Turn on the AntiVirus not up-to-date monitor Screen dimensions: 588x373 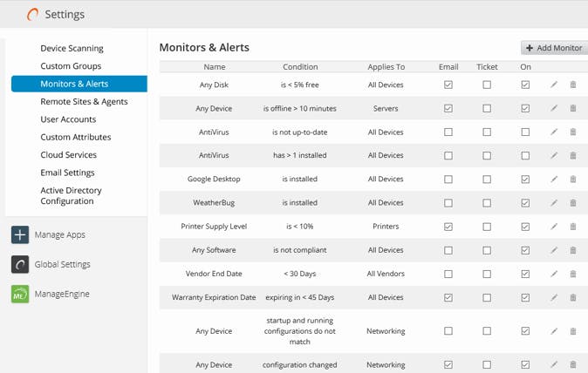pos(525,132)
